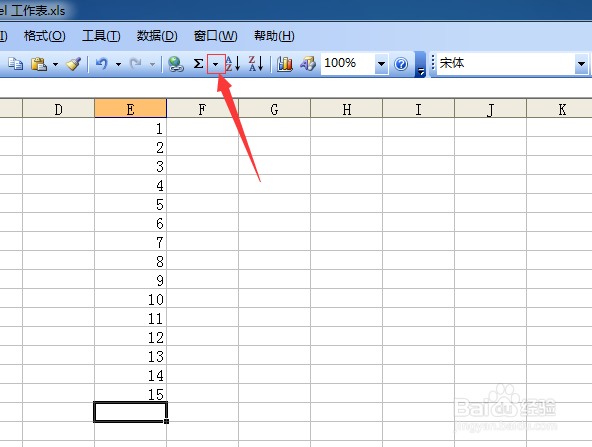
Task: Click the cell containing 3
Action: (130, 165)
